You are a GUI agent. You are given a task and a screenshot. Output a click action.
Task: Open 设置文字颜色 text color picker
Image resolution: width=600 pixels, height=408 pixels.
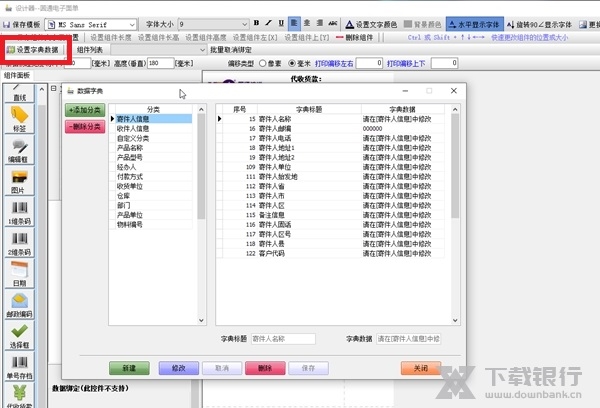(x=371, y=24)
